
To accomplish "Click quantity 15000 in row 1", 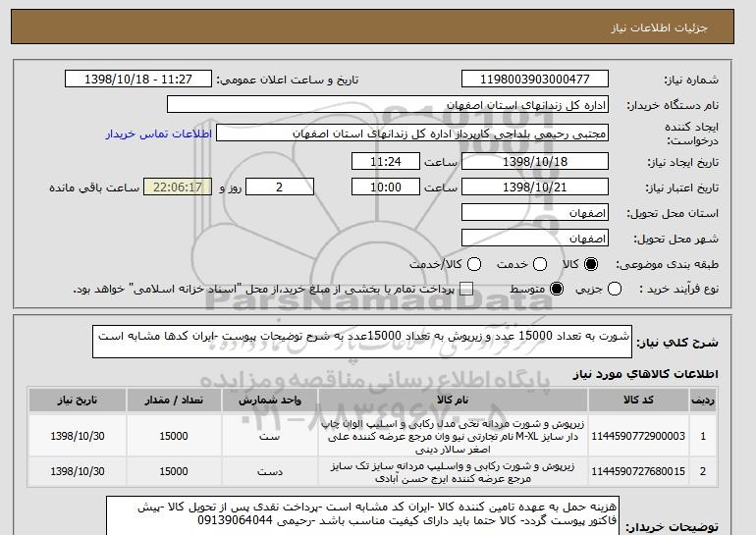I will (x=174, y=436).
